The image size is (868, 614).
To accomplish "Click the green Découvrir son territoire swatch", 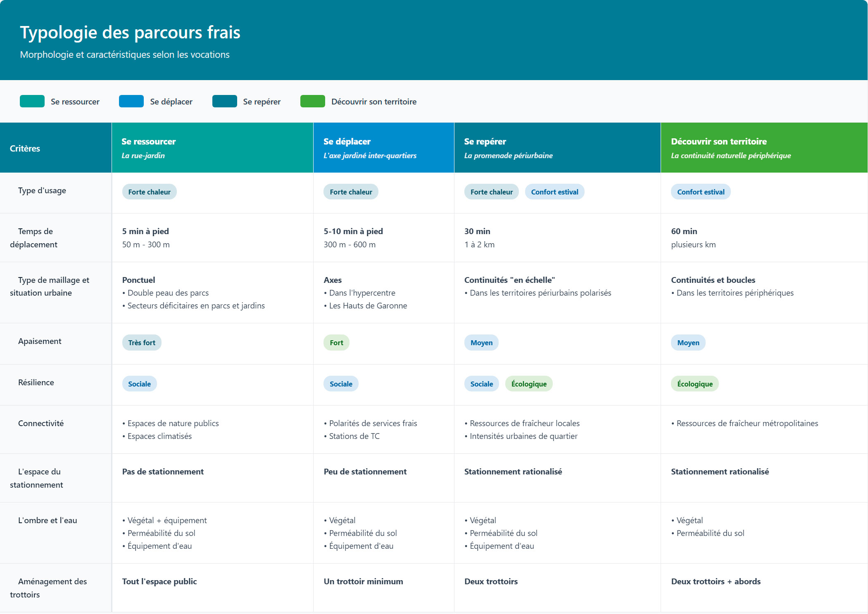I will coord(312,101).
